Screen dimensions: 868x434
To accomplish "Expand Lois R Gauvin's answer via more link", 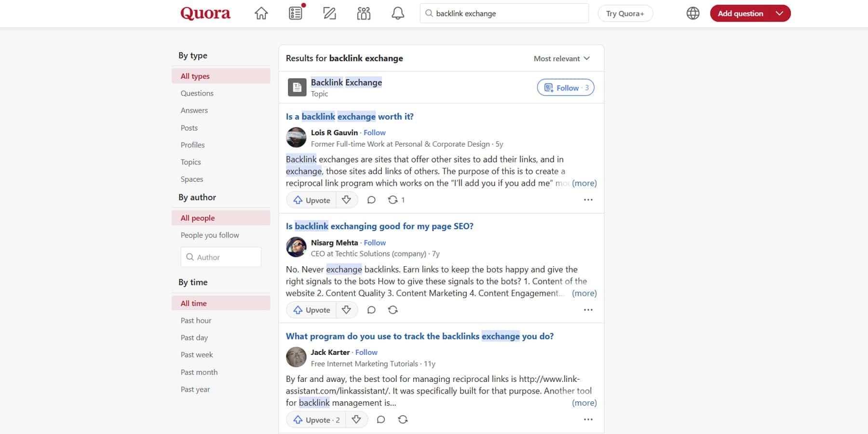I will 584,183.
